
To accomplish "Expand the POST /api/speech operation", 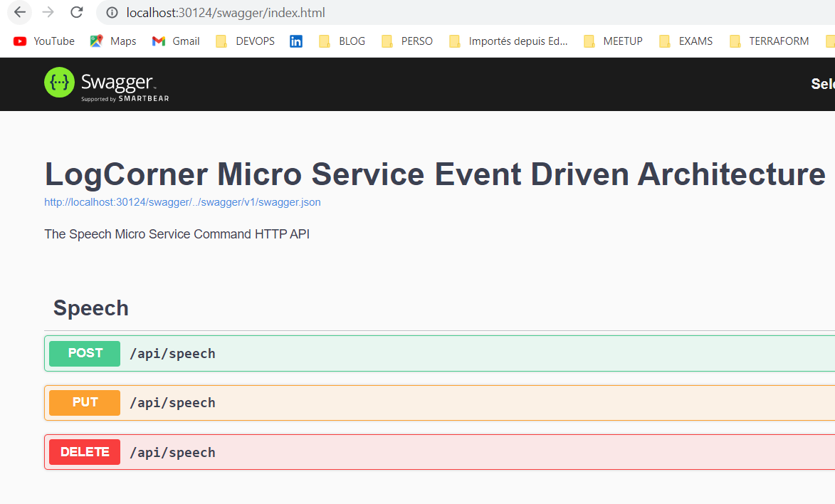I will point(84,353).
